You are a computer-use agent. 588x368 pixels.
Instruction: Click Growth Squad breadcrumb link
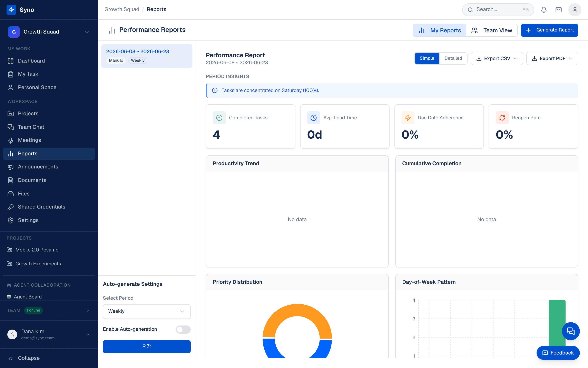click(122, 9)
